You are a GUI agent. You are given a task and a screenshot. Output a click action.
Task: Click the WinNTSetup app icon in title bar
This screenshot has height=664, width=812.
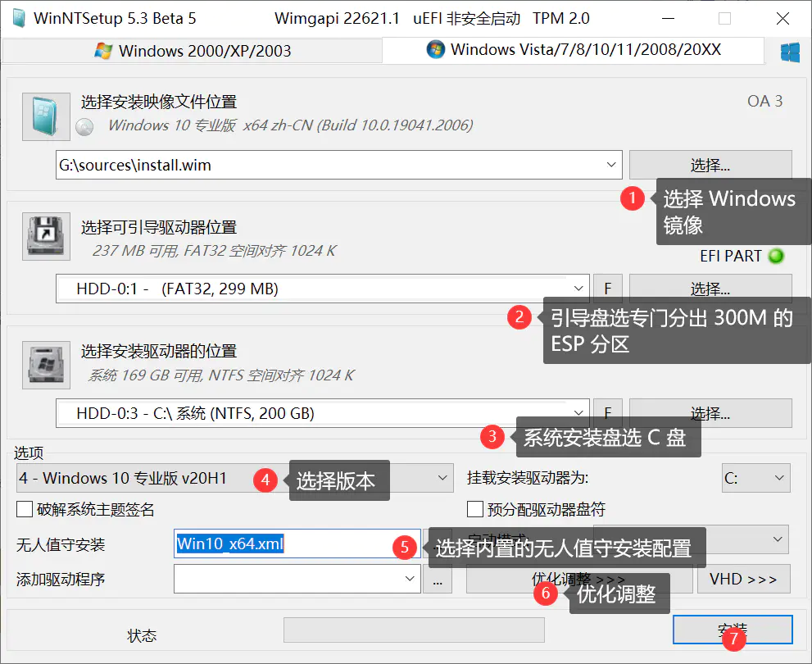[x=19, y=18]
